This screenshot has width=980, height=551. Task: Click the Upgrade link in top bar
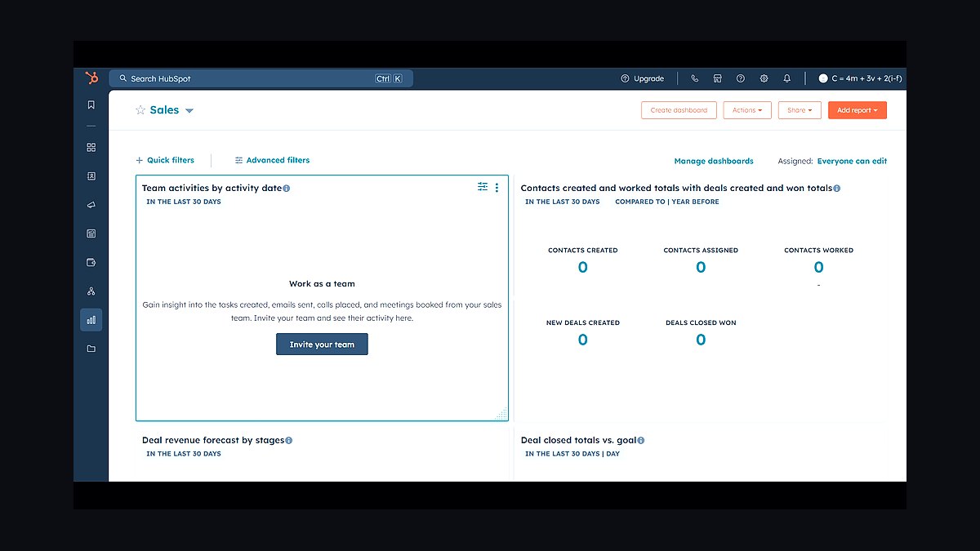(643, 78)
